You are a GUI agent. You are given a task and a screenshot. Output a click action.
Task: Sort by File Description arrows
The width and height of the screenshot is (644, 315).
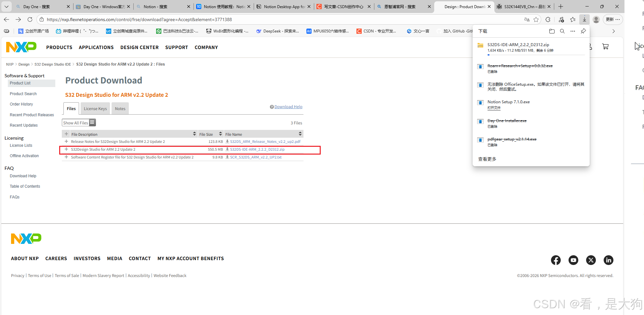coord(195,134)
